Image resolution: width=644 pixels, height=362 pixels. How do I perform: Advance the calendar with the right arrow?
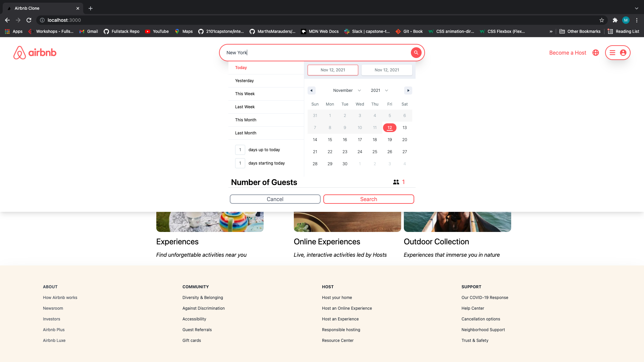[x=408, y=90]
